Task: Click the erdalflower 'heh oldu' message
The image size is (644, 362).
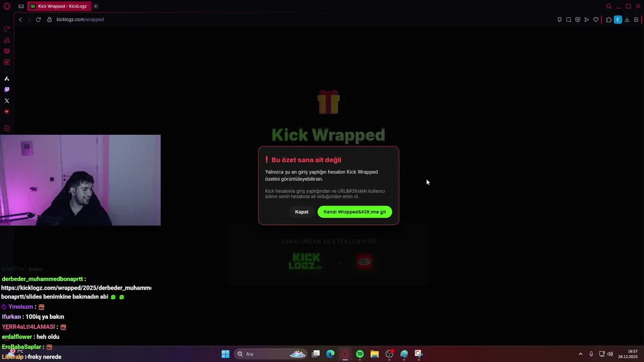Action: pyautogui.click(x=31, y=337)
